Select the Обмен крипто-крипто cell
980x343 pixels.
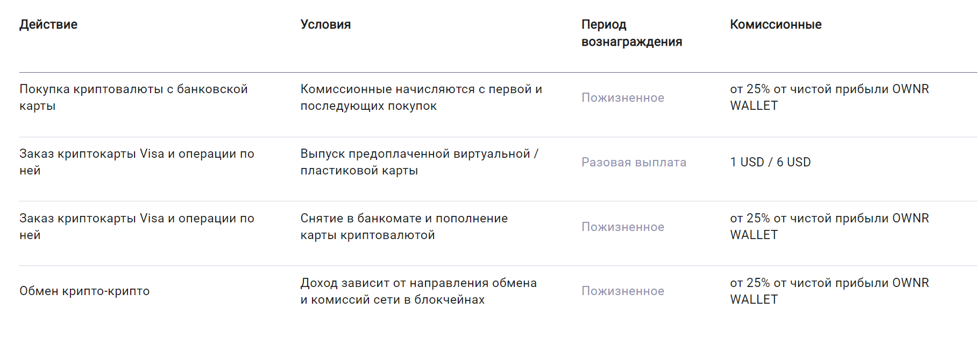(x=84, y=291)
